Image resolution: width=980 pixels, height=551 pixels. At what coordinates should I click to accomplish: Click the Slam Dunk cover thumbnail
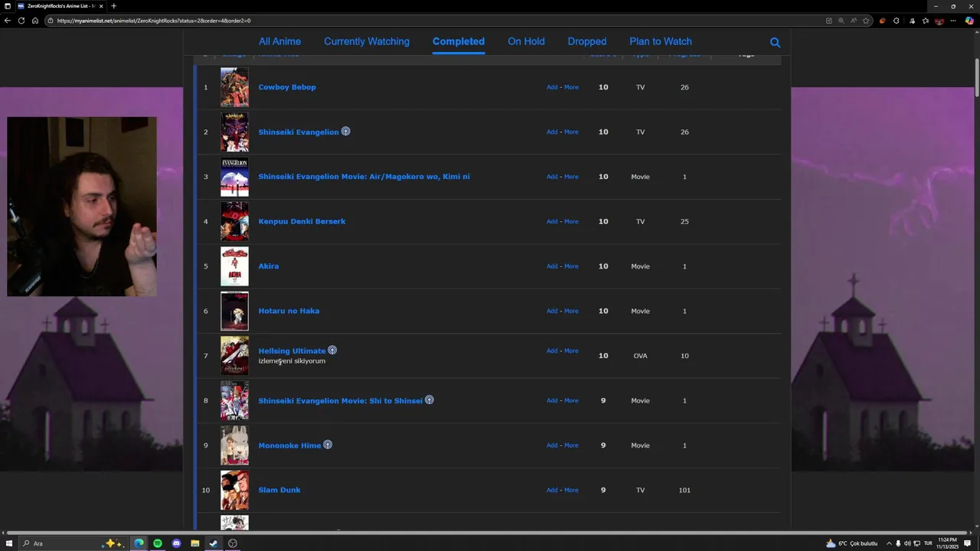[234, 490]
